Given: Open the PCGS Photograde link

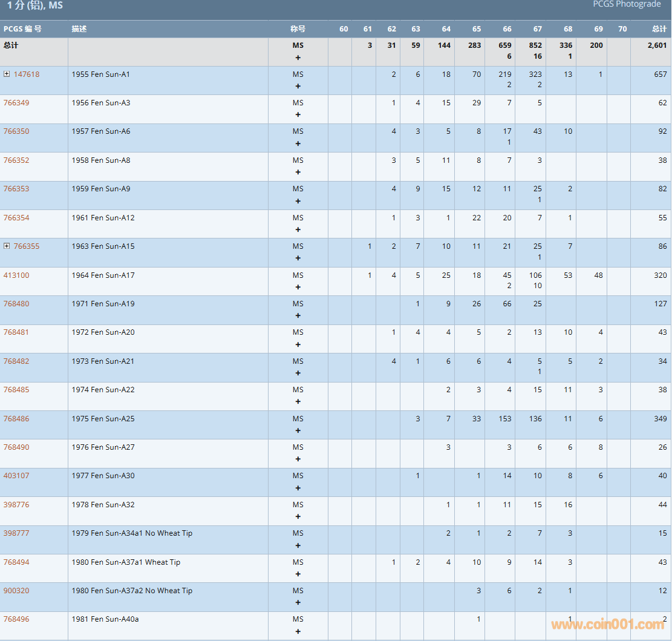Looking at the screenshot, I should (x=627, y=4).
